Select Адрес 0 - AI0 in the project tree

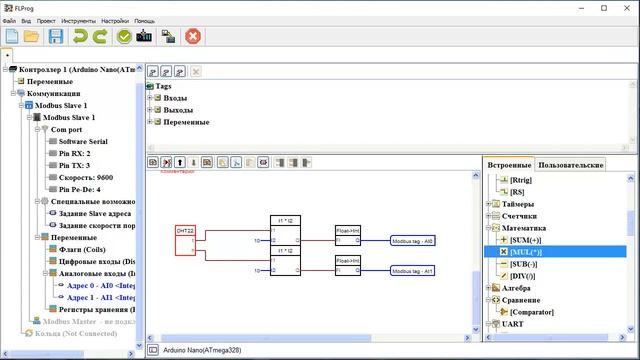click(101, 285)
